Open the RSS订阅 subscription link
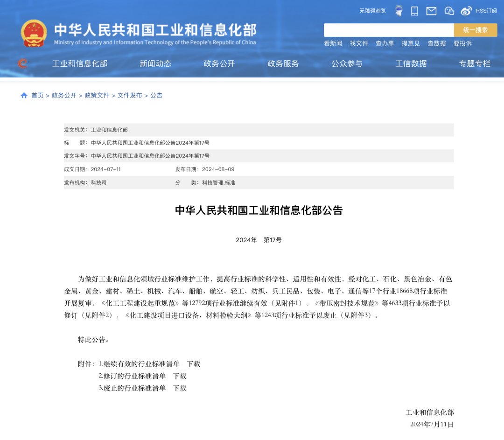Screen dimensions: 504x440 [485, 11]
